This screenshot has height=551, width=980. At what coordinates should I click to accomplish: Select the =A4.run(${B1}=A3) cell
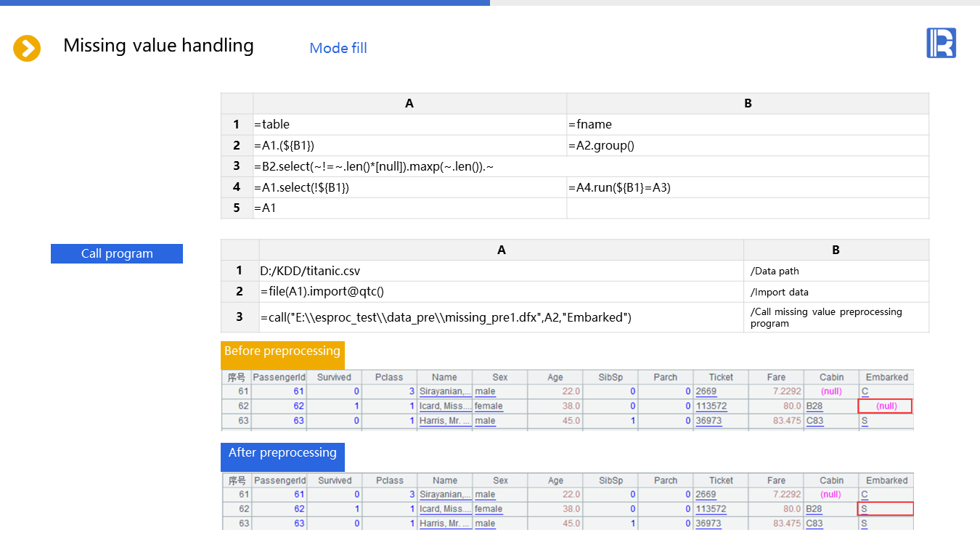pyautogui.click(x=747, y=187)
